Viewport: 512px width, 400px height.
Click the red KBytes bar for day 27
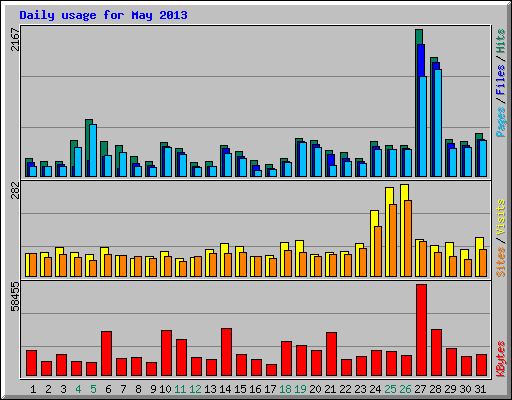[421, 330]
